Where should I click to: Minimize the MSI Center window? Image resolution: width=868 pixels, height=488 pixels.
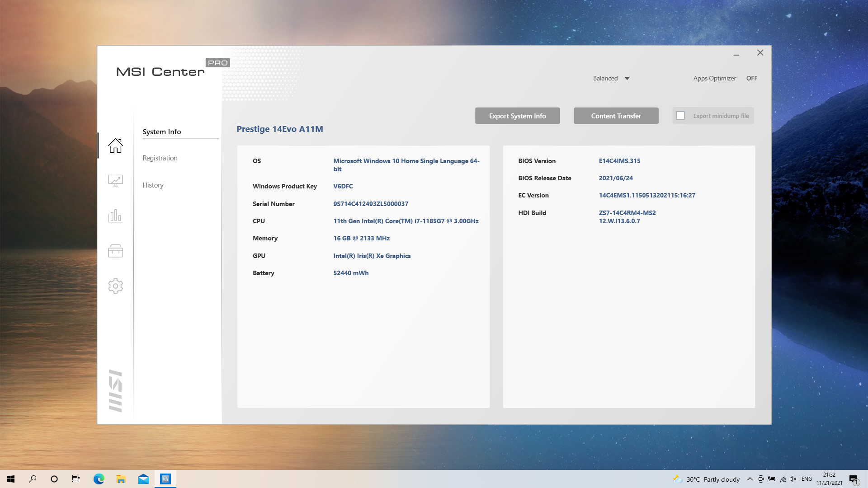click(736, 55)
